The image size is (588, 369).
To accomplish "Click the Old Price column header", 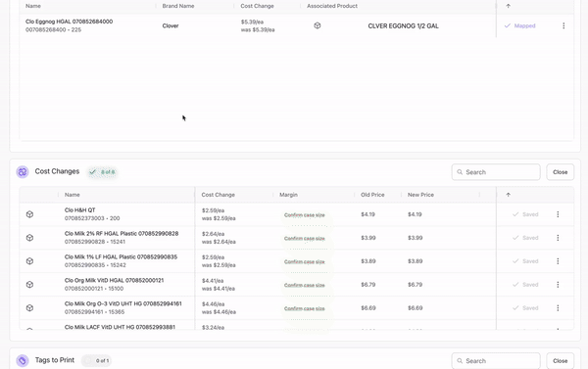I will point(372,195).
